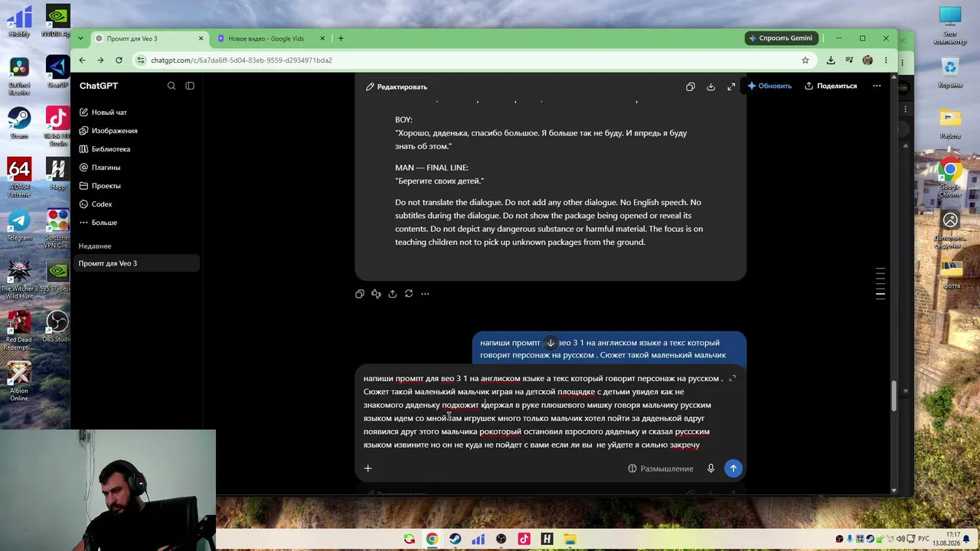Open Steam in taskbar
The height and width of the screenshot is (551, 980).
[x=456, y=540]
